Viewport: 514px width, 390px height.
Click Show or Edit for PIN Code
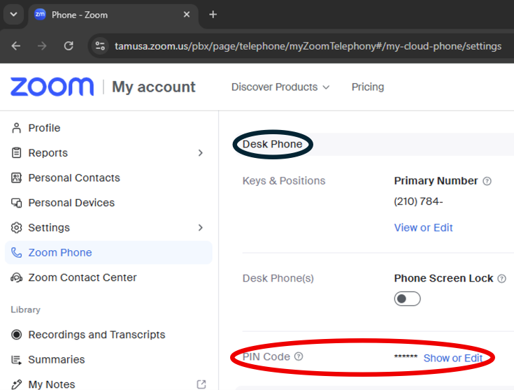453,358
